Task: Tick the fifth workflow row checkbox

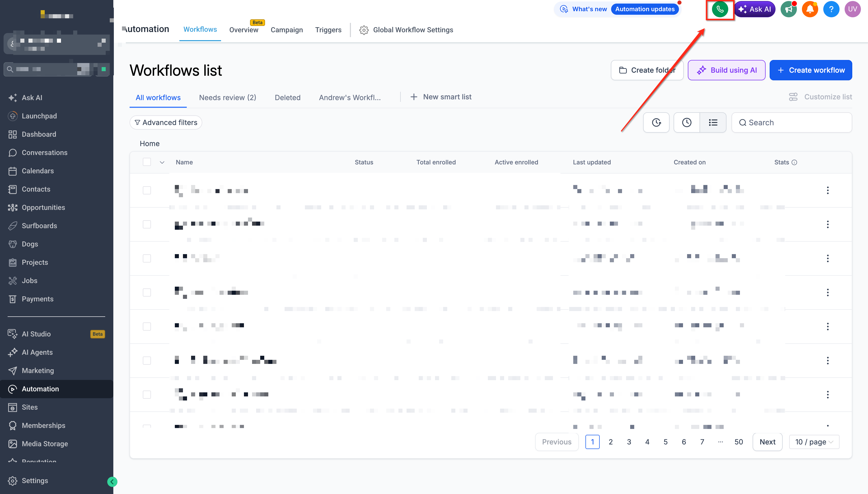Action: (x=147, y=326)
